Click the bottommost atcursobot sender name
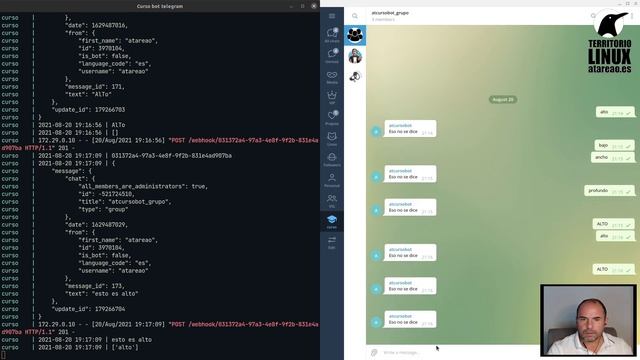The image size is (640, 360). (x=400, y=316)
